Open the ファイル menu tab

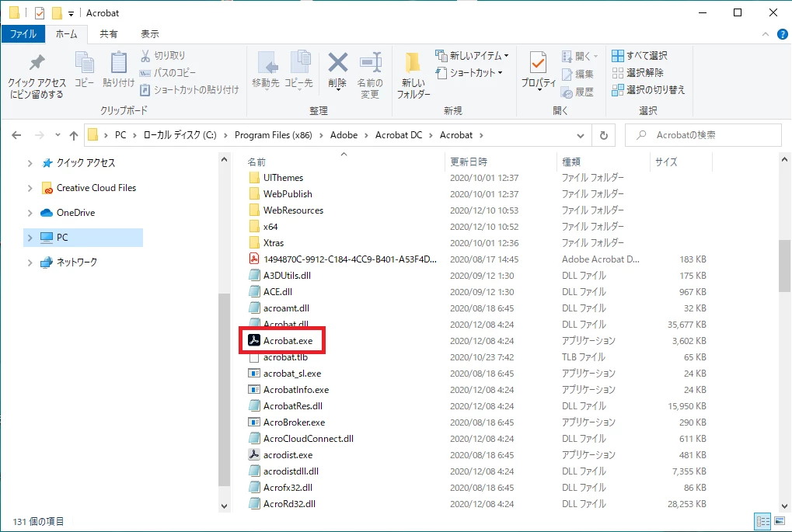(x=23, y=34)
